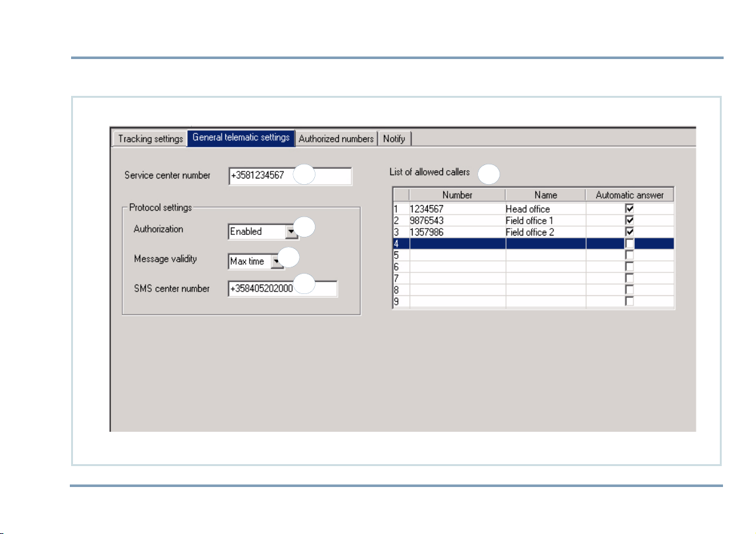Switch to the Tracking settings tab
Viewport: 756px width, 534px height.
click(150, 138)
